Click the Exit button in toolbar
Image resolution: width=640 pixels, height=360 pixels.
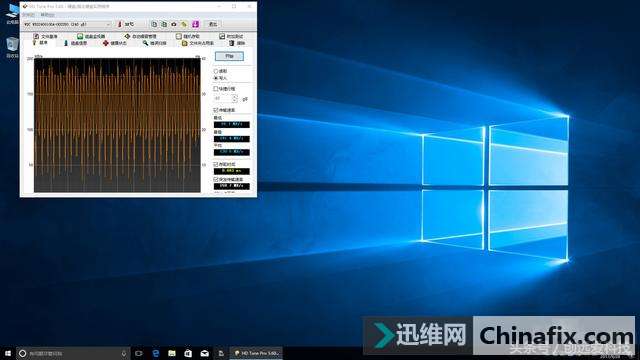(x=213, y=24)
